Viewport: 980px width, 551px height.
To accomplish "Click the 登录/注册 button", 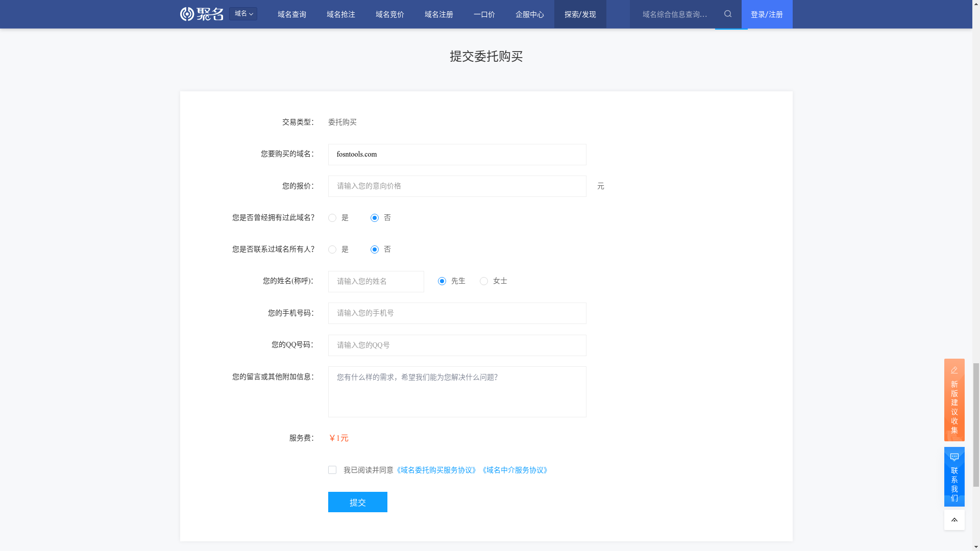I will pyautogui.click(x=767, y=14).
